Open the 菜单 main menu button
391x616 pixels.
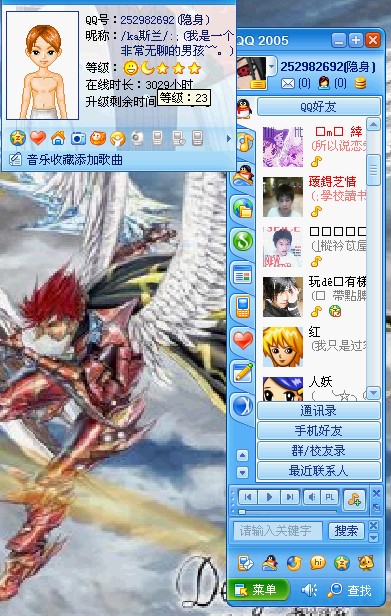pyautogui.click(x=259, y=590)
